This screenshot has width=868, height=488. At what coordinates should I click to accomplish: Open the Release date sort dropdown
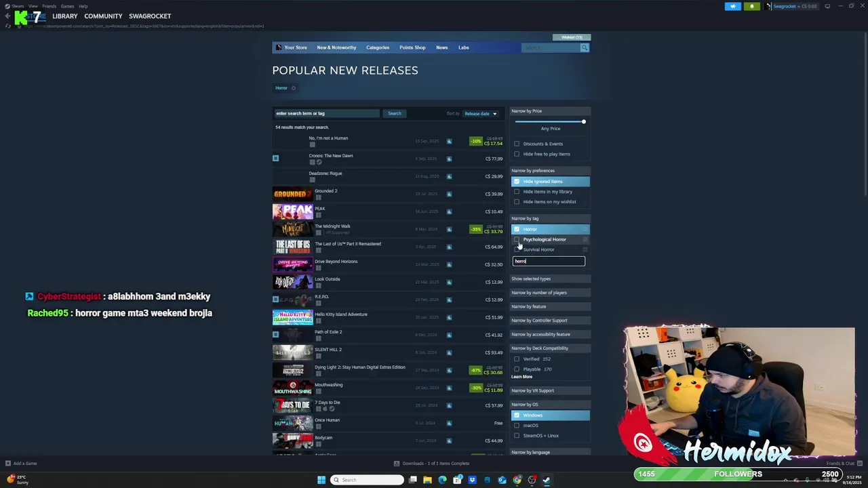click(480, 114)
